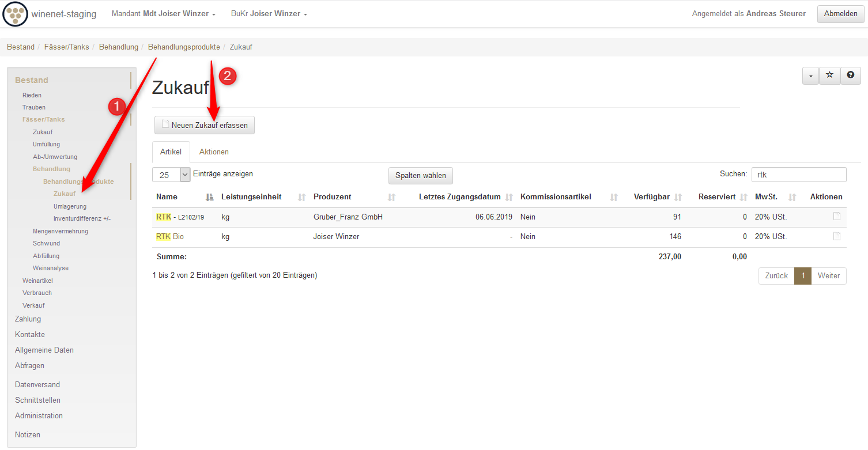Click the document action icon for RTK L2102/19
This screenshot has height=450, width=868.
tap(837, 217)
